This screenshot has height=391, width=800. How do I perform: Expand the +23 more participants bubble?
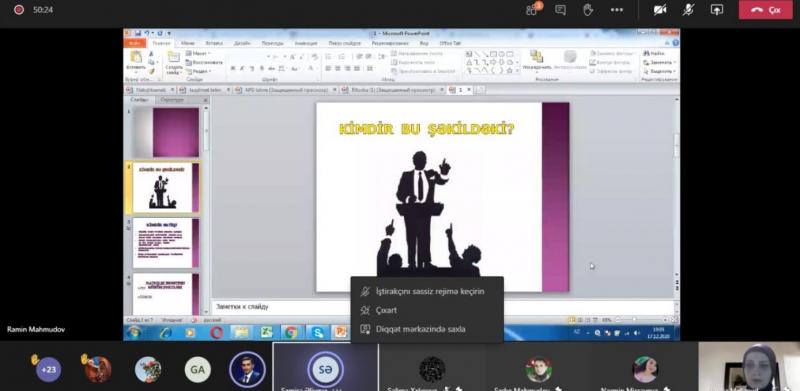click(48, 370)
